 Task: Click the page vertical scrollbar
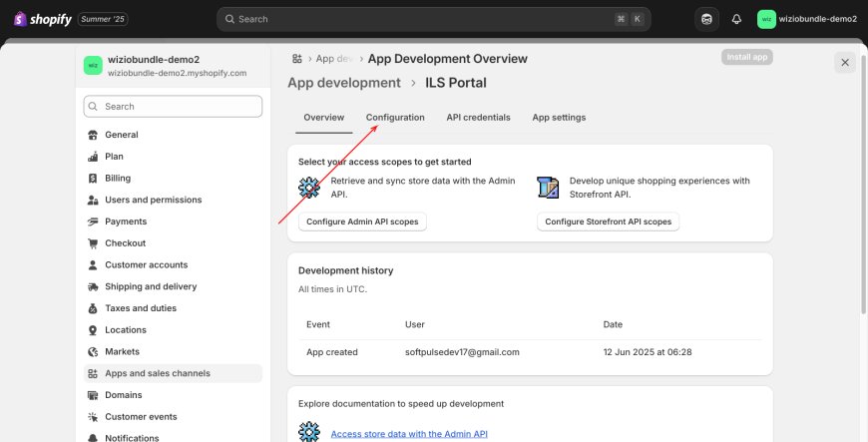pyautogui.click(x=864, y=183)
